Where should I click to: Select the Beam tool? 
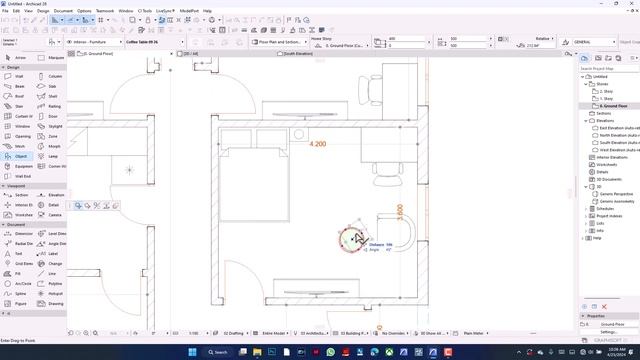click(x=16, y=86)
